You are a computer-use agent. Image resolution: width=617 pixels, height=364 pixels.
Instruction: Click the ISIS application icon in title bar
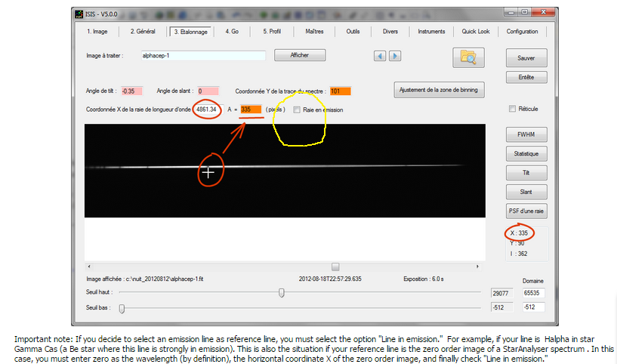79,14
